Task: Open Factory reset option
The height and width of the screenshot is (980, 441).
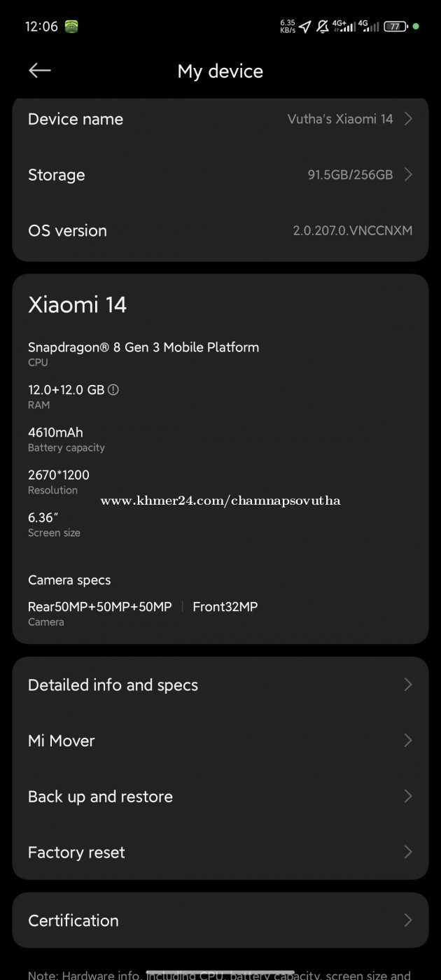Action: 220,853
